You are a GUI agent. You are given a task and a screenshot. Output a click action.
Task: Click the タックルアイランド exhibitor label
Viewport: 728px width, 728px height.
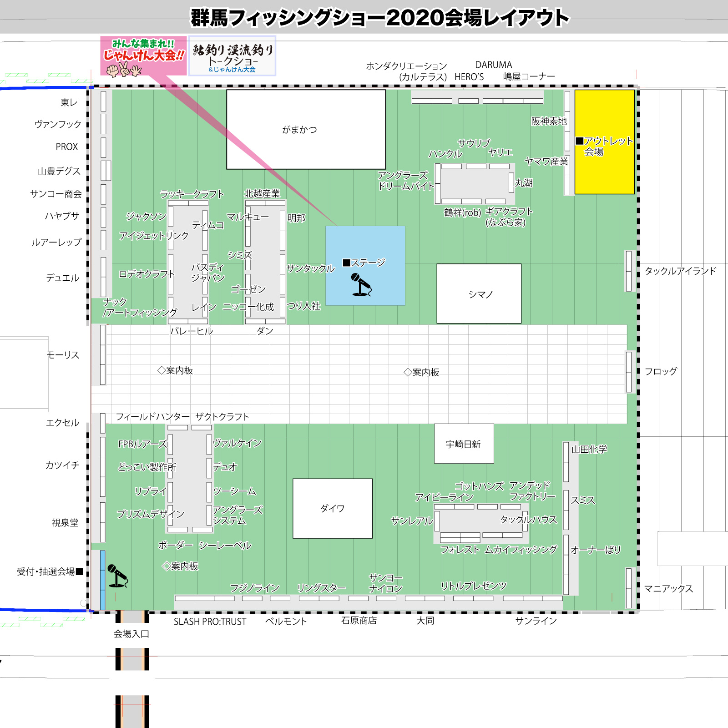click(680, 271)
